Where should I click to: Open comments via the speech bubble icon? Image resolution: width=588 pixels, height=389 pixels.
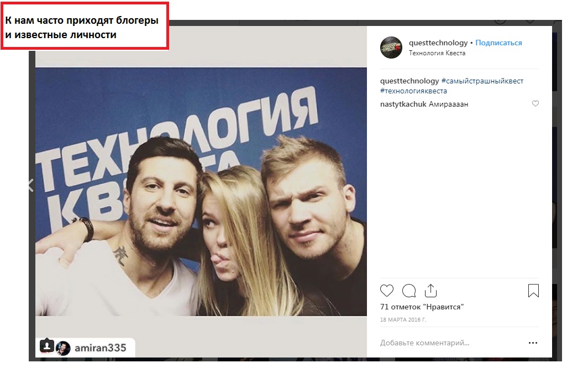pyautogui.click(x=409, y=291)
